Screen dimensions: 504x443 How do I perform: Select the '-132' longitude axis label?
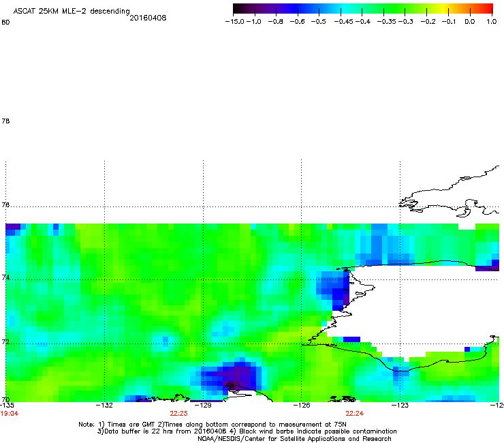tap(104, 405)
